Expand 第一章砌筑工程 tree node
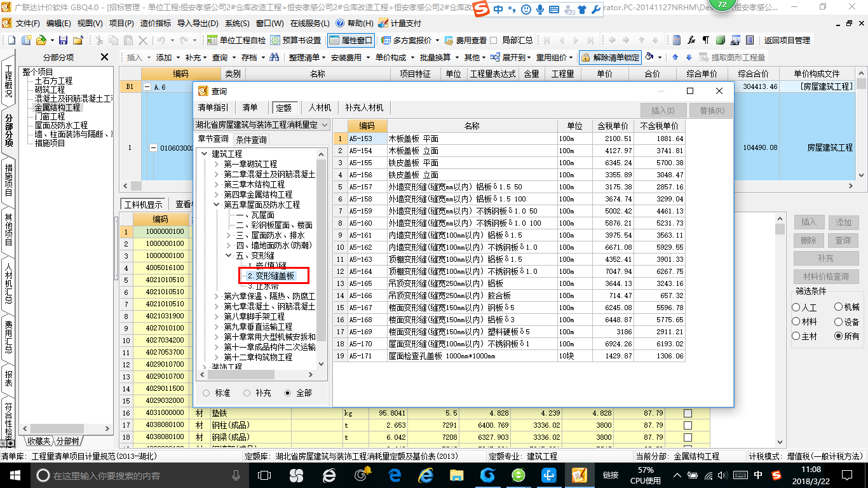 tap(217, 165)
